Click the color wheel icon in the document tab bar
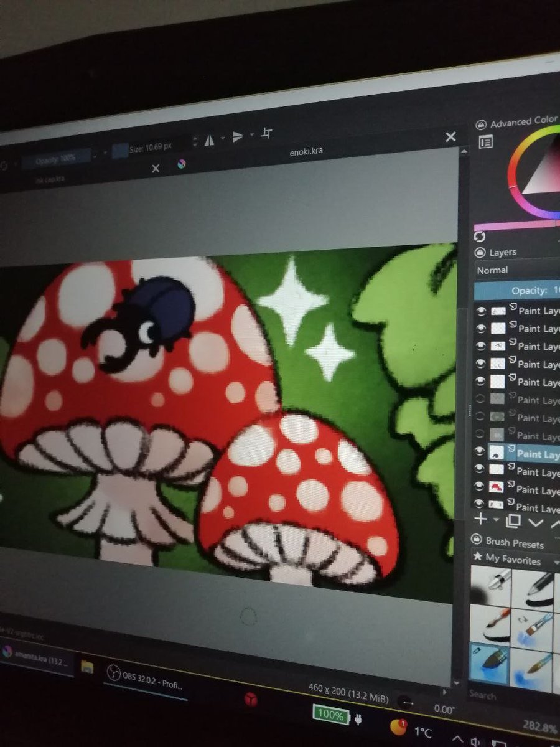 pyautogui.click(x=180, y=166)
